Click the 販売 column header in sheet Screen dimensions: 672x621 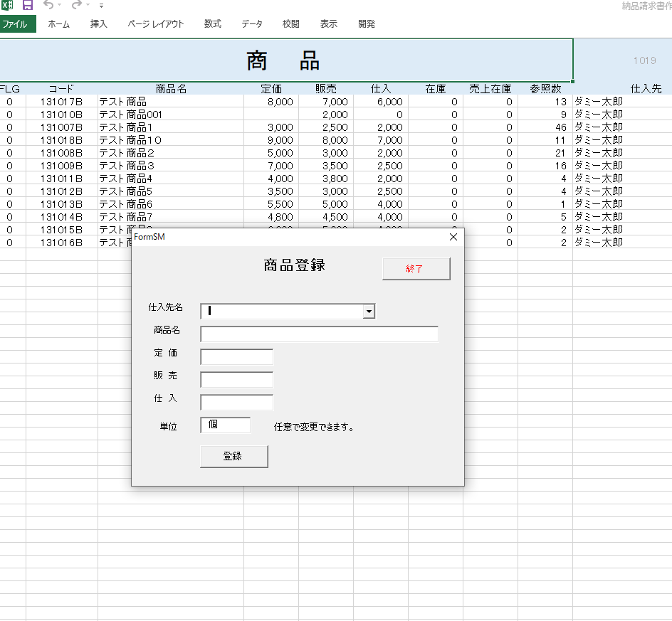tap(326, 89)
